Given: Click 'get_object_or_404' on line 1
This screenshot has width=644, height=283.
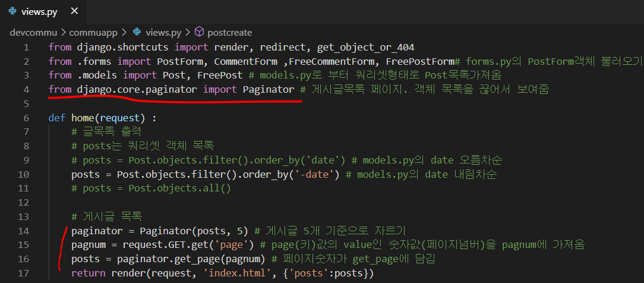Looking at the screenshot, I should coord(365,47).
